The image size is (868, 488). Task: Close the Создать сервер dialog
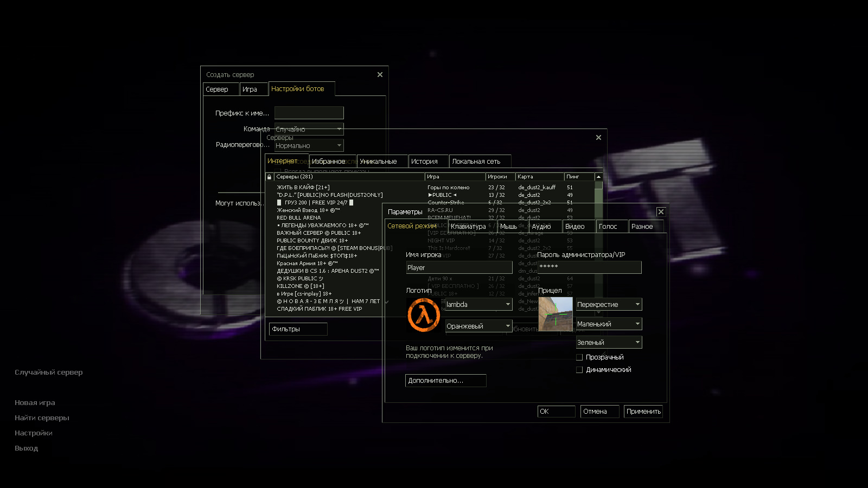click(380, 75)
